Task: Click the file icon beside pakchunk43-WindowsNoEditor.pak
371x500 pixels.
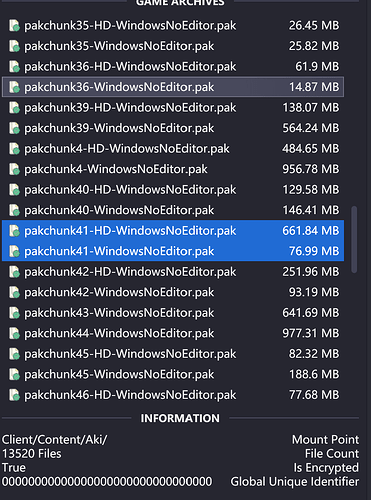Action: click(x=14, y=313)
